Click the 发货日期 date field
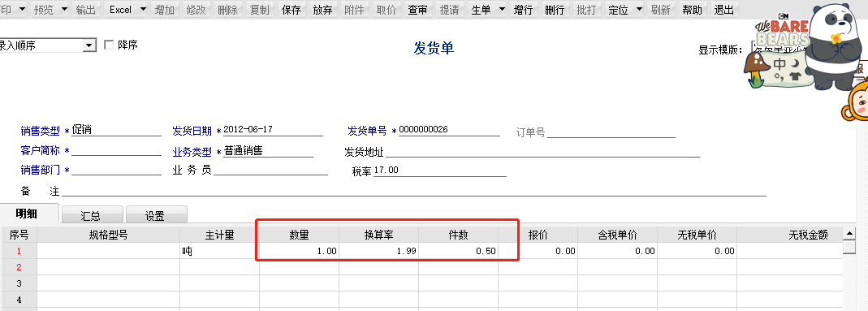Screen dimensions: 868x311 click(273, 130)
